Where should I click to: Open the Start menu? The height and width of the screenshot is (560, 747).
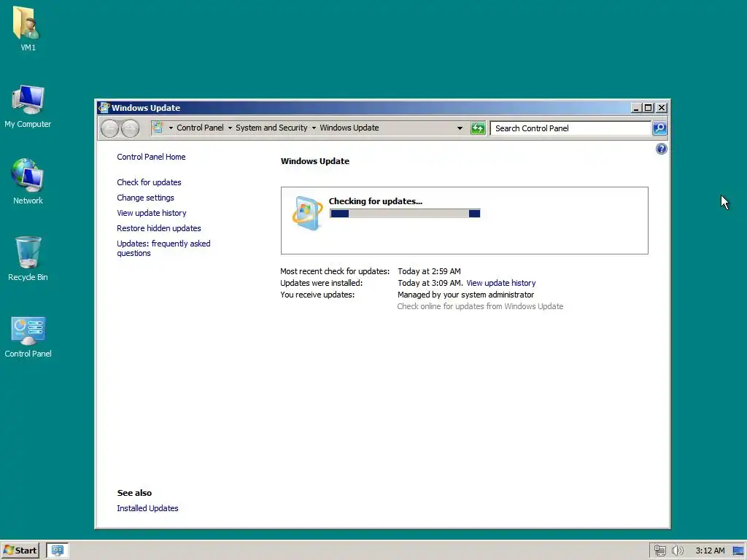point(20,551)
